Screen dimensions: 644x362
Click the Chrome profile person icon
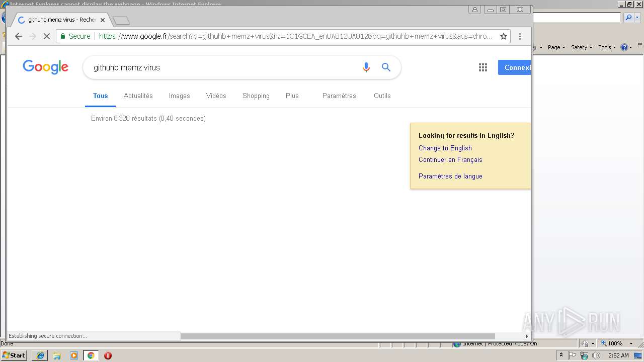(474, 10)
